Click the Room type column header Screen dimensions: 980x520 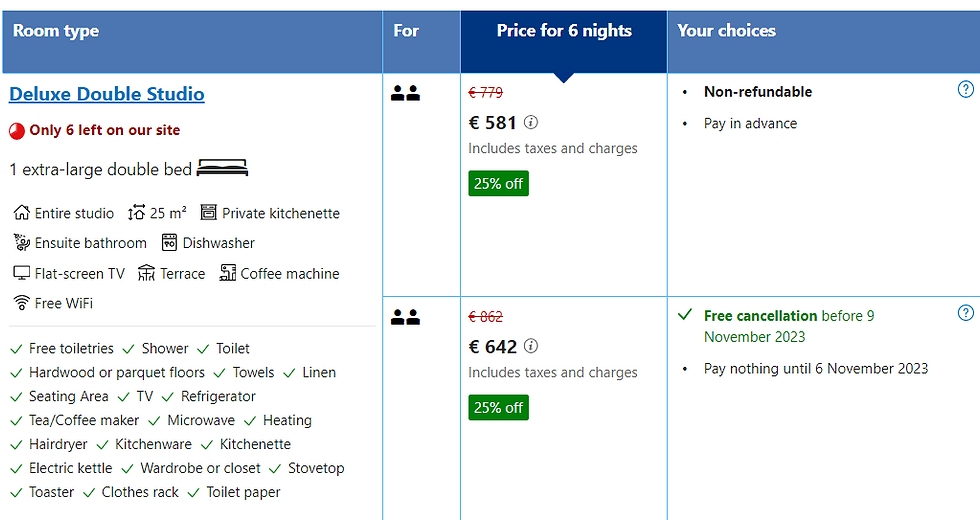[x=56, y=31]
